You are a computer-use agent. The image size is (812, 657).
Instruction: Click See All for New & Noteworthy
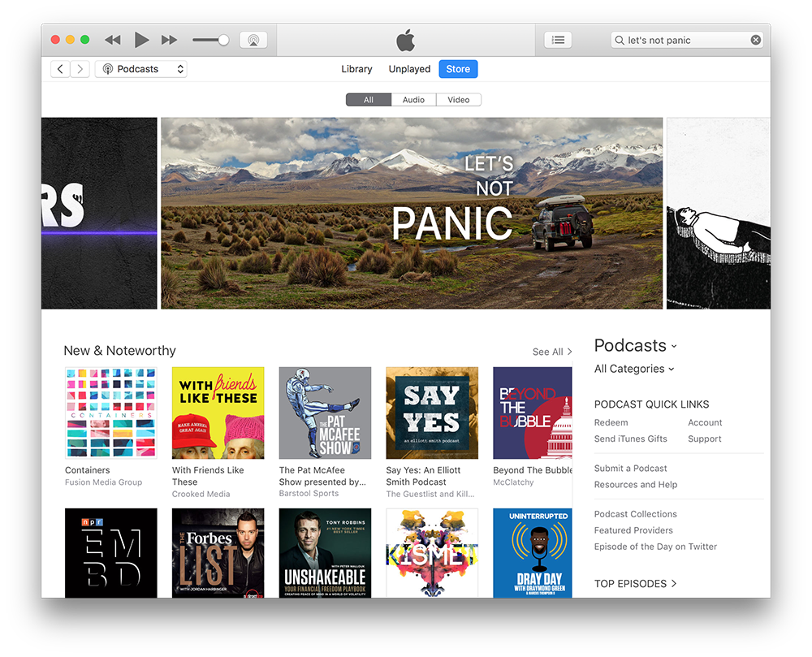[552, 352]
